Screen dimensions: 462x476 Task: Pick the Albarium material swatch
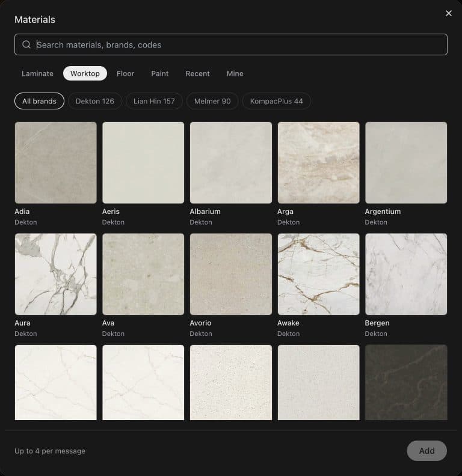pos(230,163)
